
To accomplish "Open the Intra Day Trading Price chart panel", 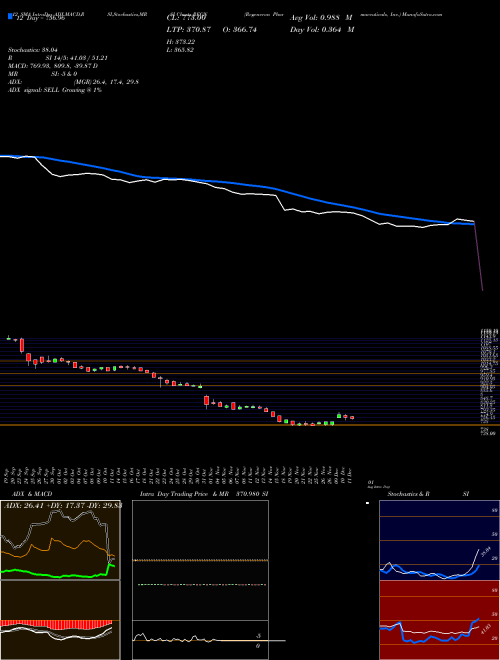I will click(x=200, y=560).
